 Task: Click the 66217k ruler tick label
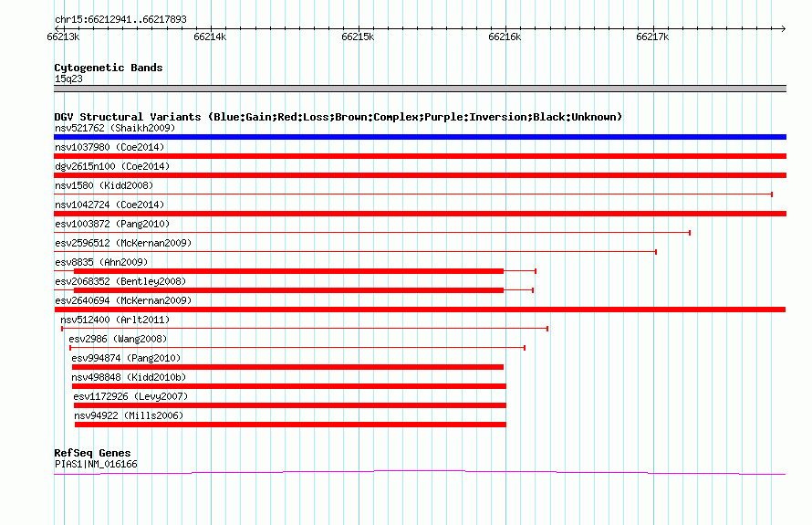pyautogui.click(x=652, y=37)
